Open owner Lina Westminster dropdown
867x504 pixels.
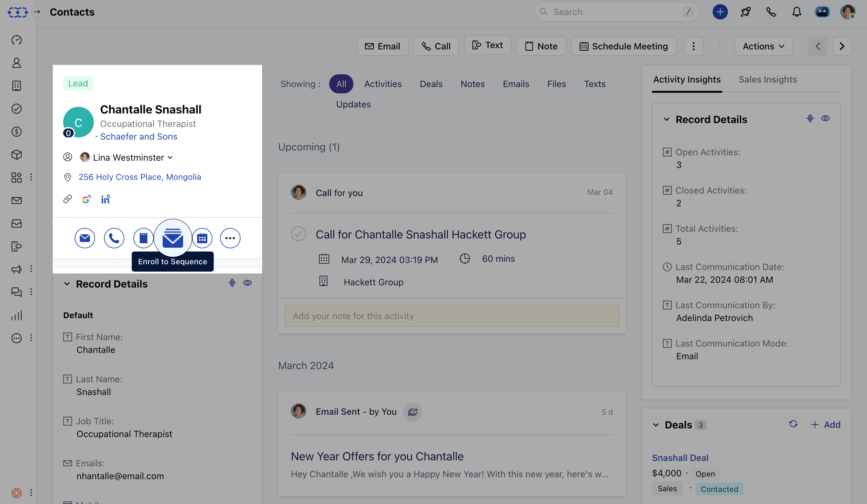132,157
